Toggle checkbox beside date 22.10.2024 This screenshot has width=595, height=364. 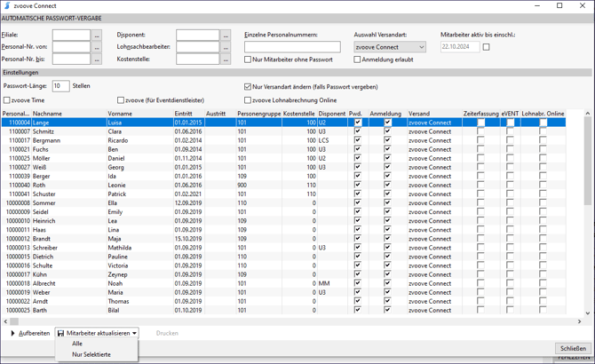pos(486,47)
